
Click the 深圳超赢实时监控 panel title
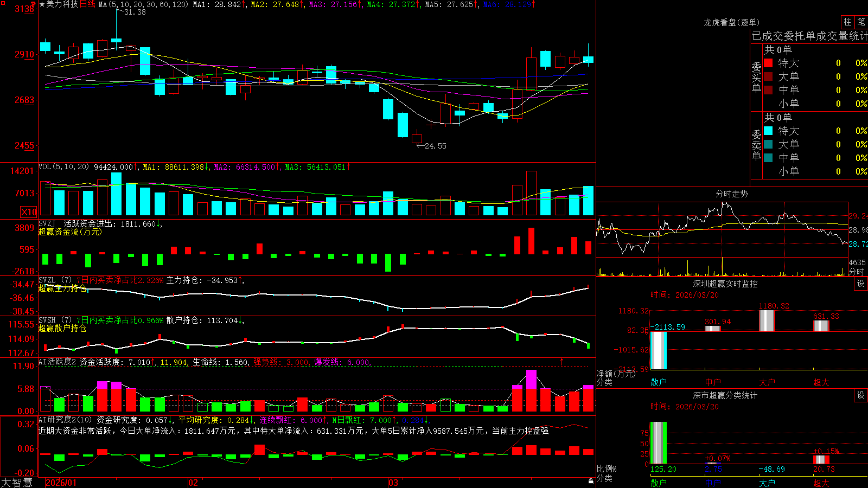(725, 284)
